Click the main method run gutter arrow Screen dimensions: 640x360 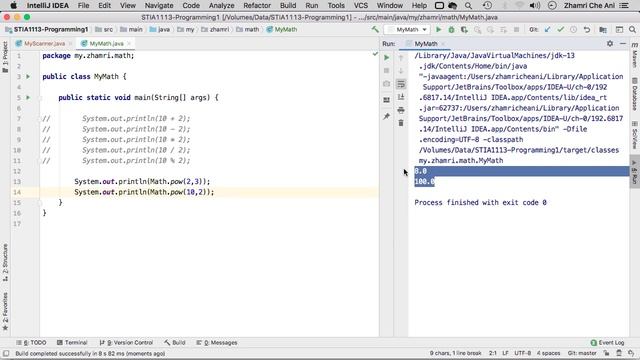28,98
